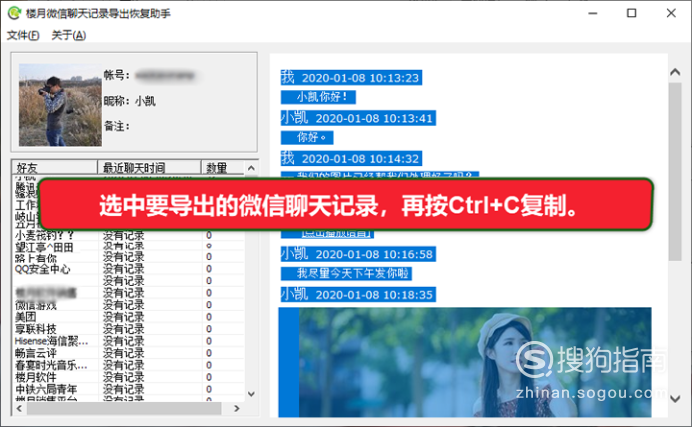Click the blurred 帐号 value field
This screenshot has height=427, width=692.
tap(165, 75)
